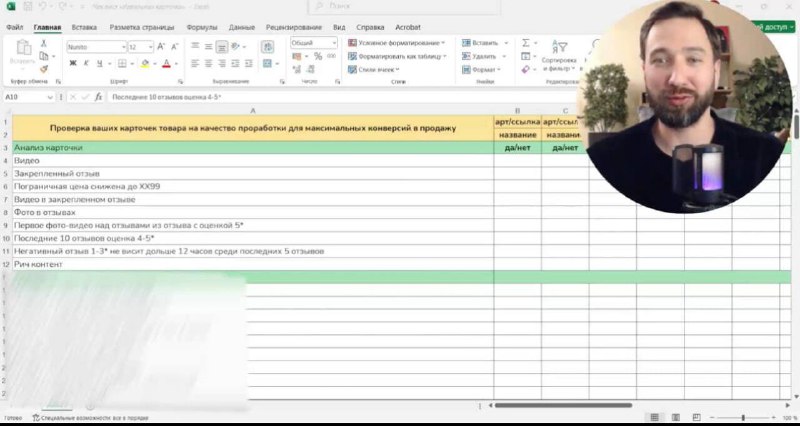Toggle italic (К) formatting
Viewport: 800px width, 426px height.
(86, 63)
